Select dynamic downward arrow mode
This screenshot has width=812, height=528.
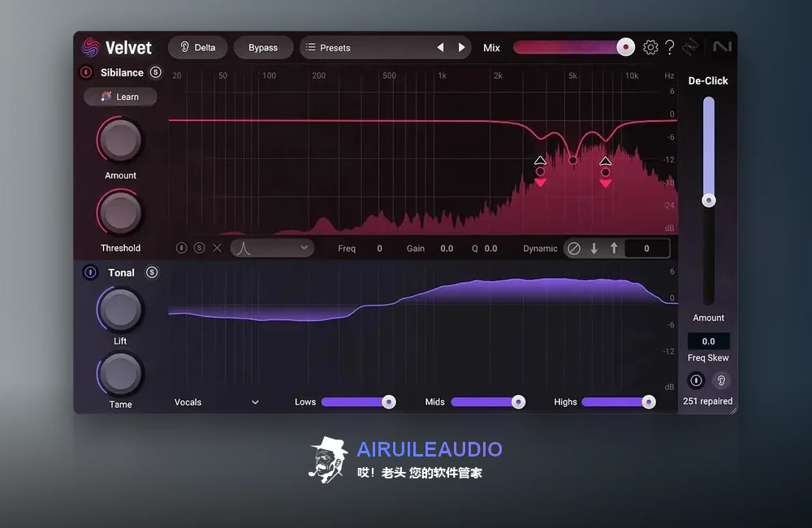pos(594,249)
